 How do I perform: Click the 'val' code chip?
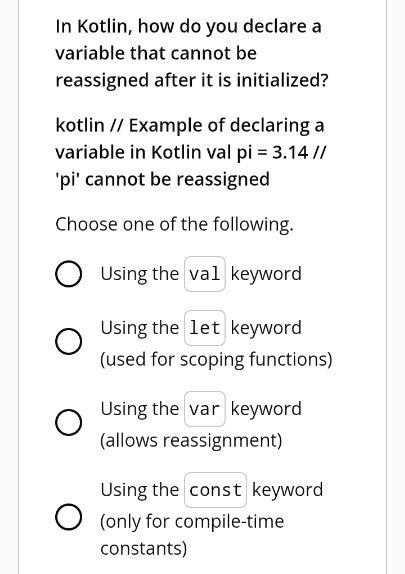(x=205, y=274)
